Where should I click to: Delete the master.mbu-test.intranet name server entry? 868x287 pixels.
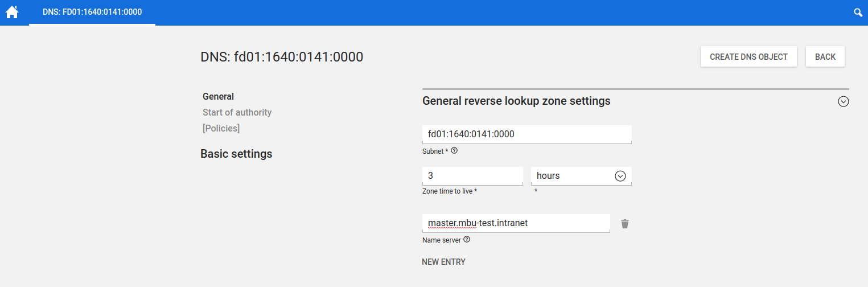[x=625, y=224]
